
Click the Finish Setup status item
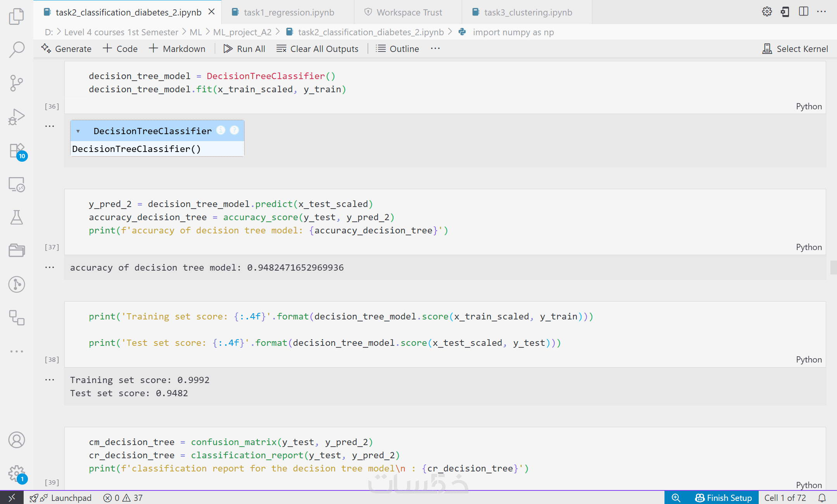click(723, 498)
